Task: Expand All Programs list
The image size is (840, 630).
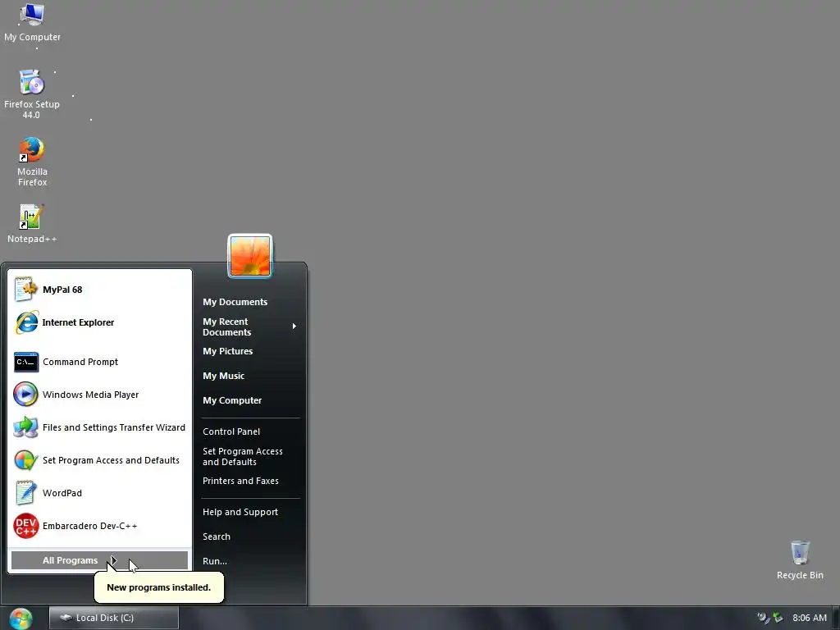Action: tap(99, 560)
